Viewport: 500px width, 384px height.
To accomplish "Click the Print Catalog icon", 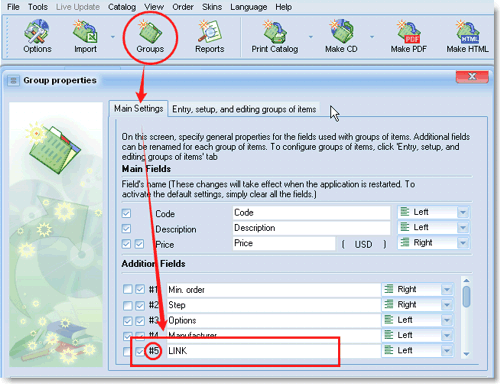I will [x=275, y=36].
